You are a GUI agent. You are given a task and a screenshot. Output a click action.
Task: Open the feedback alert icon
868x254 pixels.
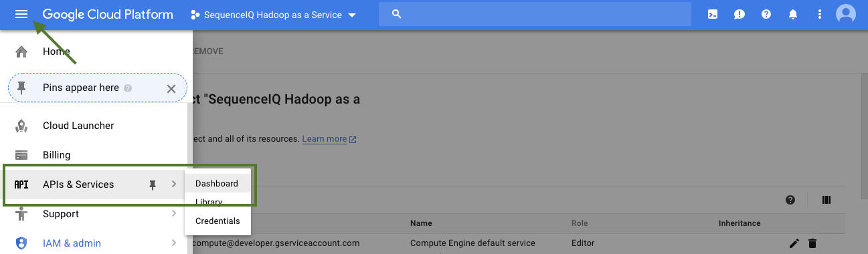[x=740, y=14]
